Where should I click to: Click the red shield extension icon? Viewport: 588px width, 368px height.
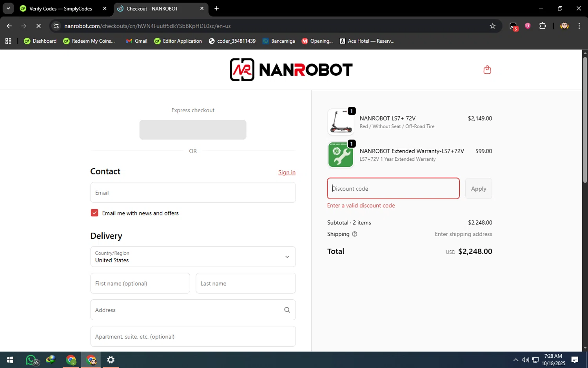(x=528, y=26)
